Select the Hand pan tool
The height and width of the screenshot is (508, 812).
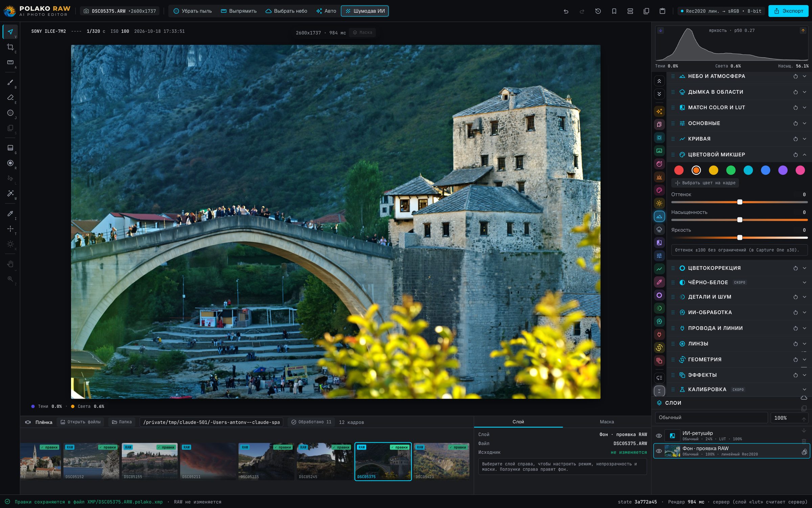[10, 264]
